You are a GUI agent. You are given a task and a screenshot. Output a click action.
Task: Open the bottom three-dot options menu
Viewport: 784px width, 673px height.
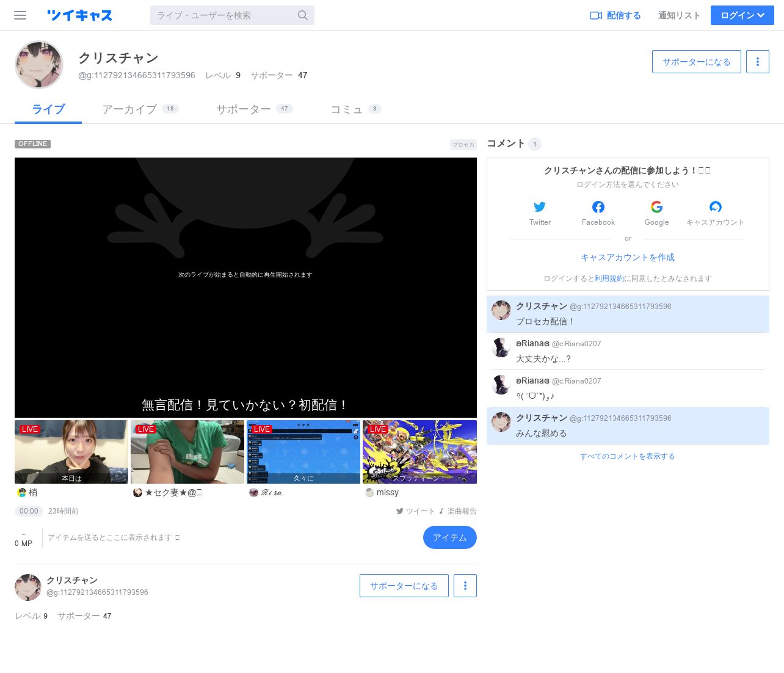(x=465, y=586)
